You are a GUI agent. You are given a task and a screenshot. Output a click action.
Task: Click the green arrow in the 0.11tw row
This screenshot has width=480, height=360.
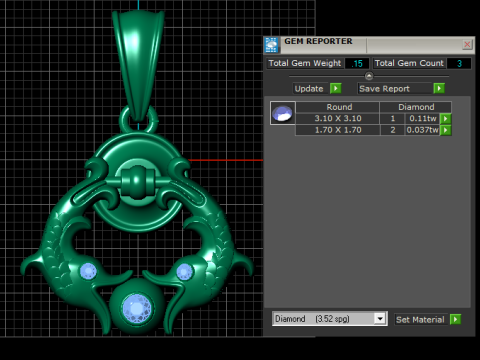(x=446, y=118)
